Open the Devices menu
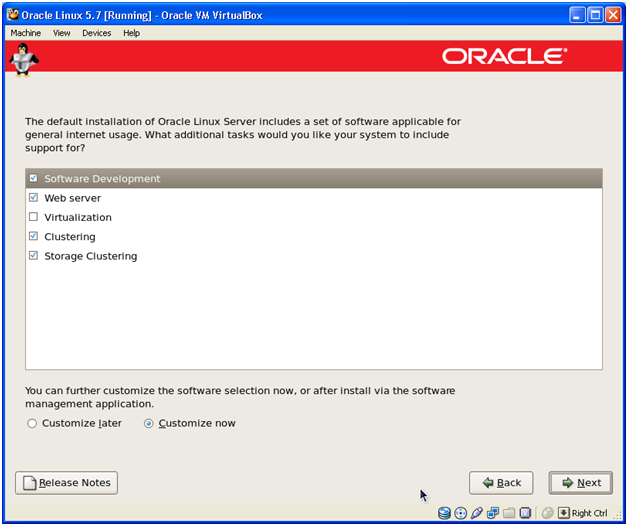 click(x=97, y=33)
